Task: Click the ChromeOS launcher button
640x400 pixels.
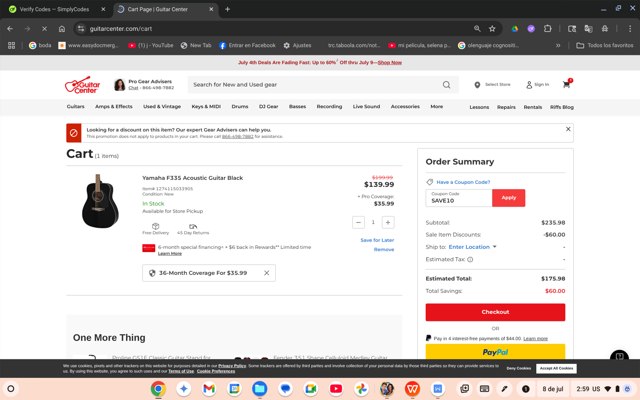Action: coord(11,389)
